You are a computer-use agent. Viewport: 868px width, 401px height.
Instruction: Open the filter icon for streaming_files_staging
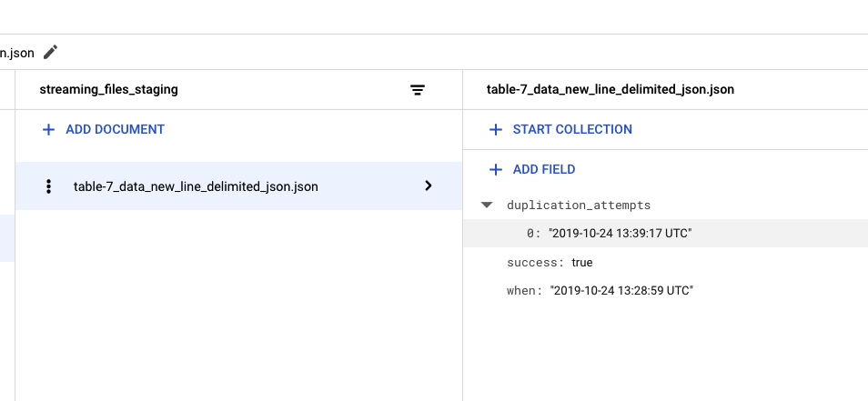[x=418, y=89]
